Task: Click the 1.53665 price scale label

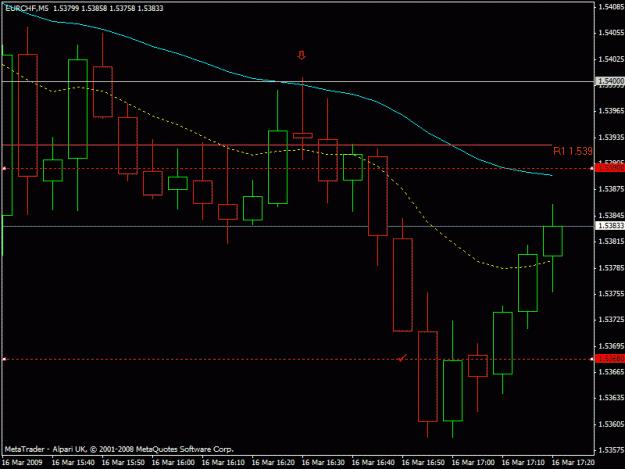Action: point(611,372)
